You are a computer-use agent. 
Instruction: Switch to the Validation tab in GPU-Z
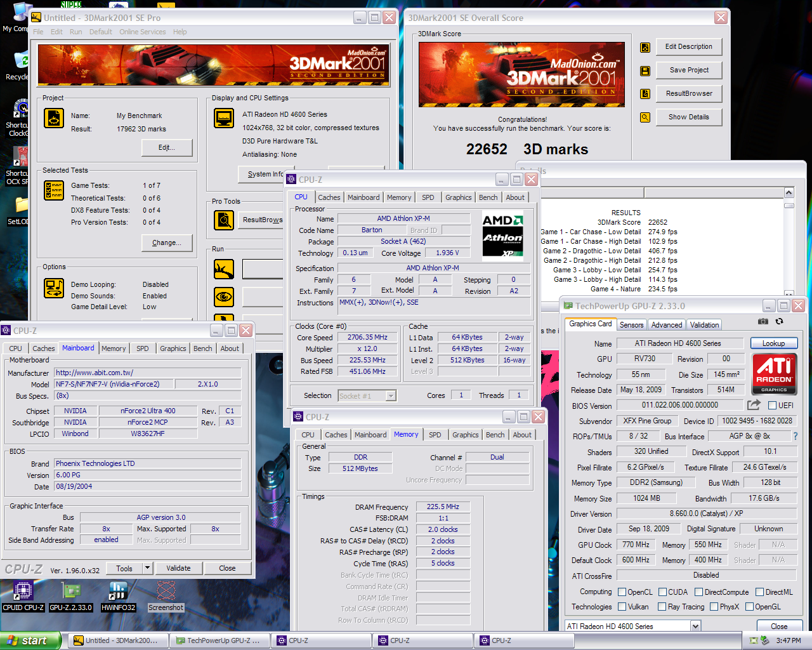point(705,325)
